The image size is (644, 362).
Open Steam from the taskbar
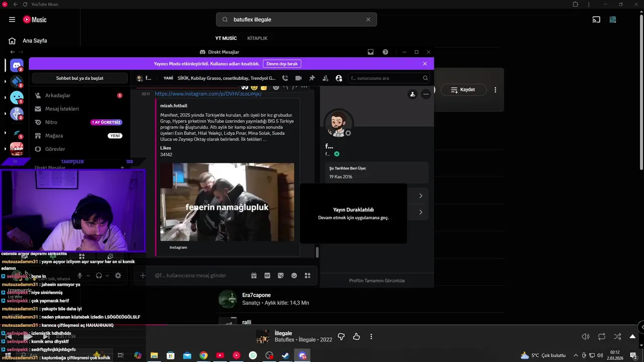(285, 355)
